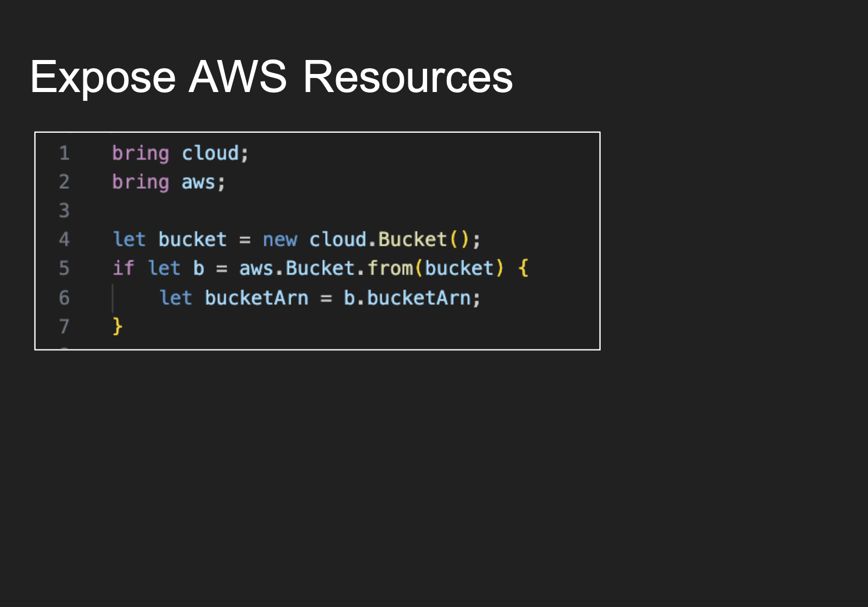Click the "Expose AWS Resources" slide title
This screenshot has width=868, height=607.
pyautogui.click(x=271, y=77)
